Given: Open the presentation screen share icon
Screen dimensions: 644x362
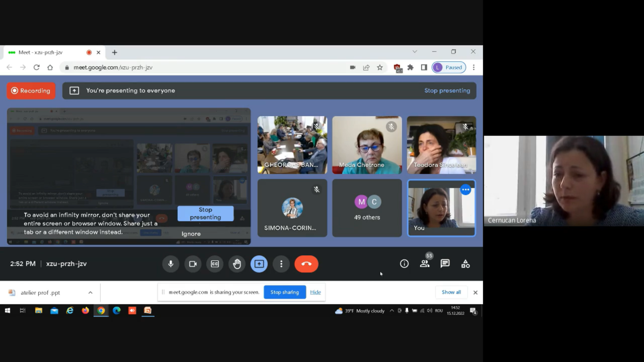Looking at the screenshot, I should pyautogui.click(x=259, y=264).
